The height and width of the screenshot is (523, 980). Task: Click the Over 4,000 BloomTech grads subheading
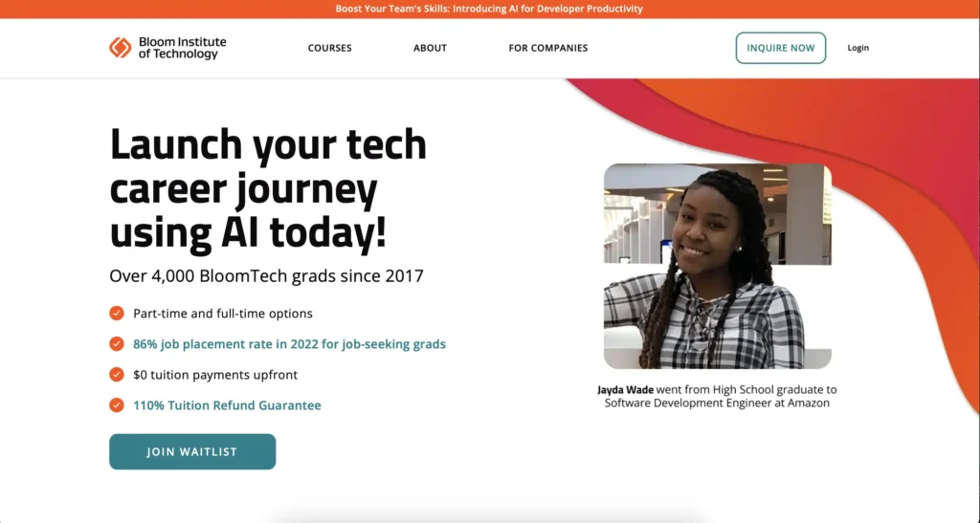tap(266, 276)
